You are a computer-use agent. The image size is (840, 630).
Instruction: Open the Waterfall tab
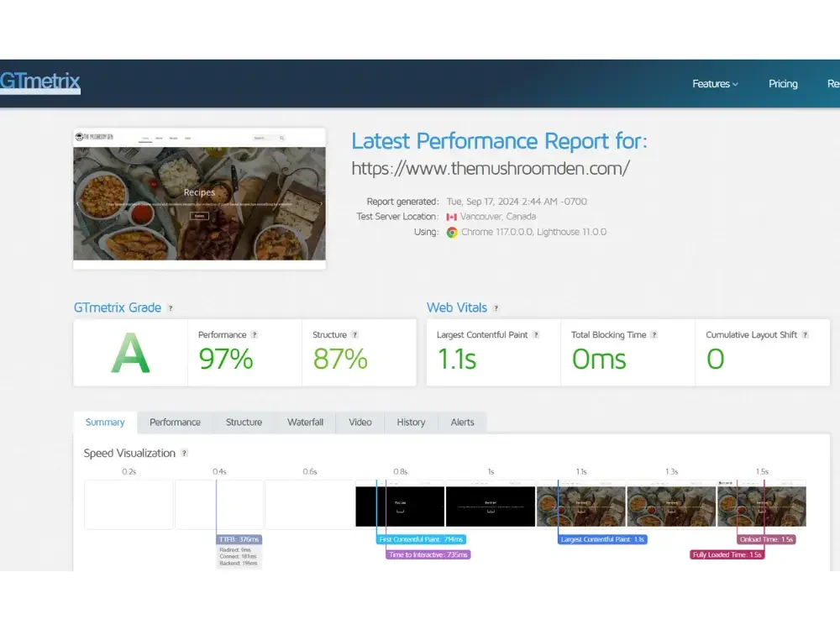(306, 423)
